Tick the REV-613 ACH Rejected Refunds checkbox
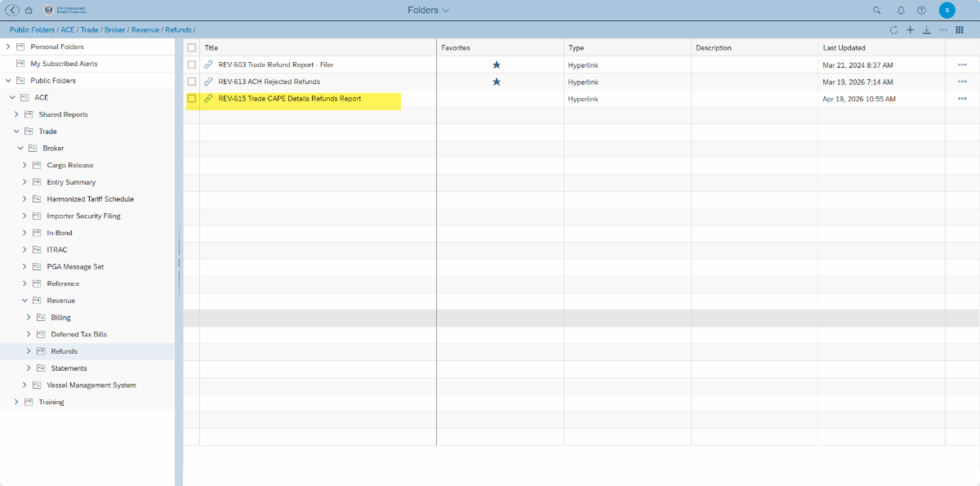The width and height of the screenshot is (980, 486). (192, 82)
